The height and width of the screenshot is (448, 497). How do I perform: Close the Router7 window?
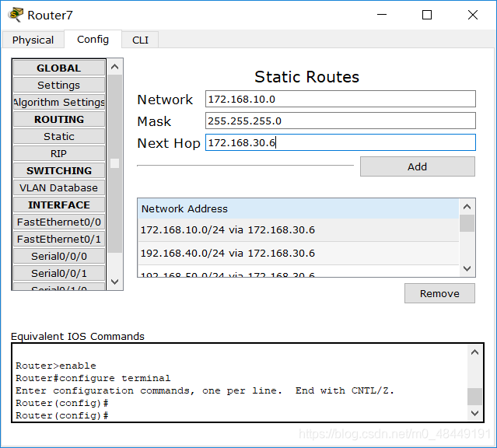[473, 15]
